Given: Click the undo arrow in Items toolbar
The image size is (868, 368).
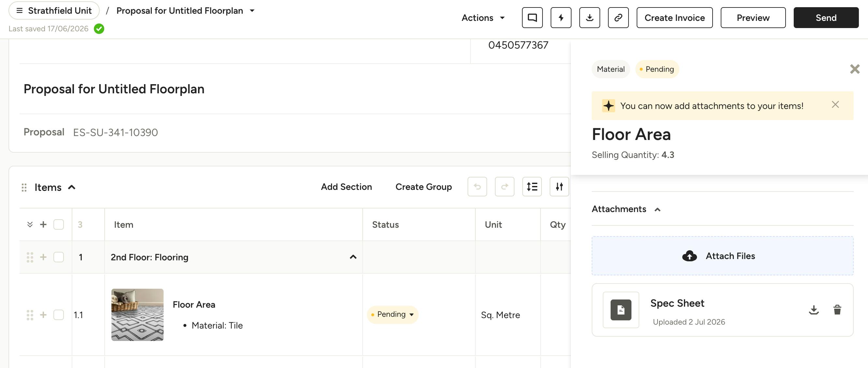Looking at the screenshot, I should pos(477,187).
